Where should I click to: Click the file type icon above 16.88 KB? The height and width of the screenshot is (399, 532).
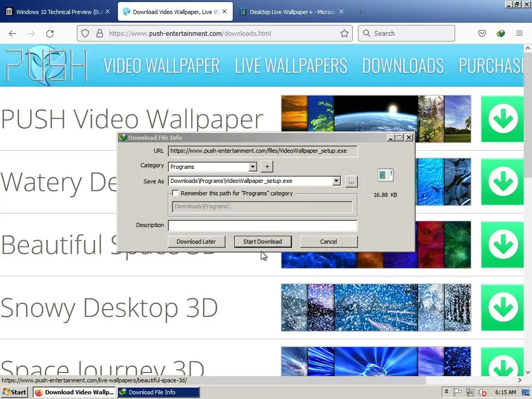(x=385, y=175)
